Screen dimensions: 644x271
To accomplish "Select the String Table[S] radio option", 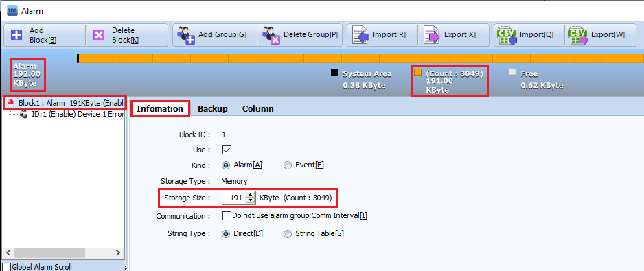I will [x=288, y=234].
